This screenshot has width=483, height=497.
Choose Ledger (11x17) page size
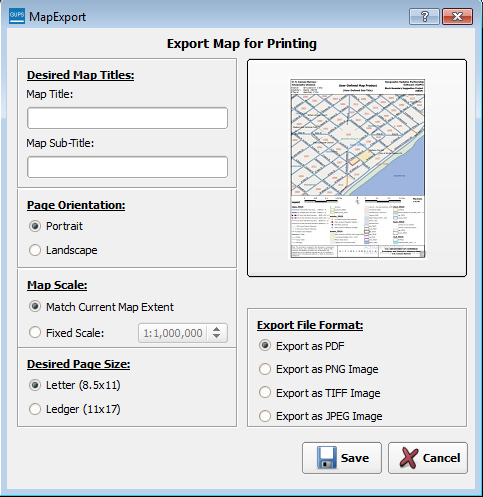[x=75, y=409]
